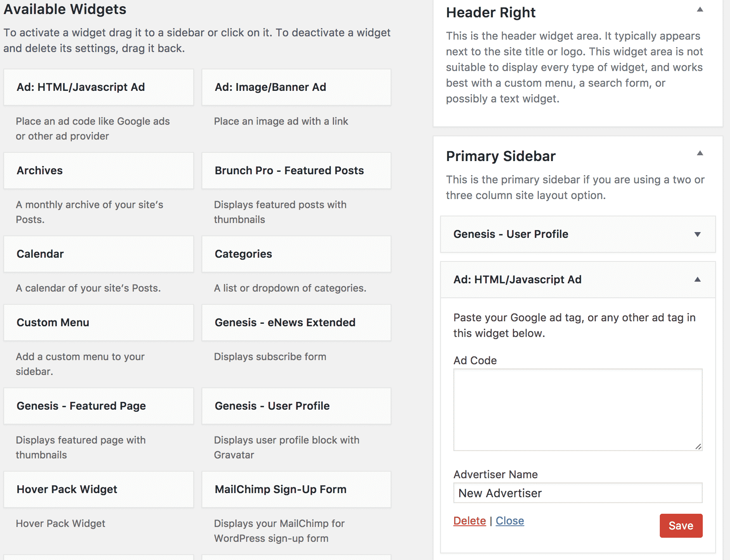Choose the Brunch Pro - Featured Posts widget

click(296, 171)
